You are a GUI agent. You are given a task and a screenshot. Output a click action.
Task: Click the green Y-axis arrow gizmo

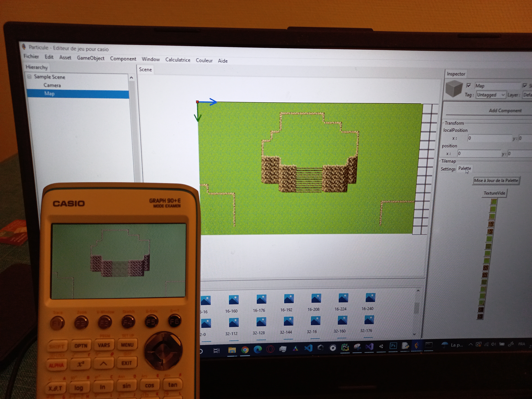(197, 114)
